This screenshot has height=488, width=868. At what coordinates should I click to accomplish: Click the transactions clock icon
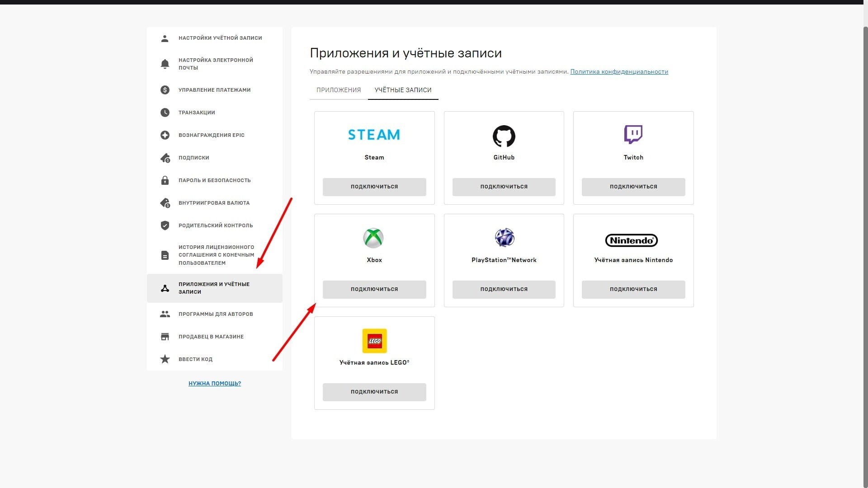tap(165, 113)
